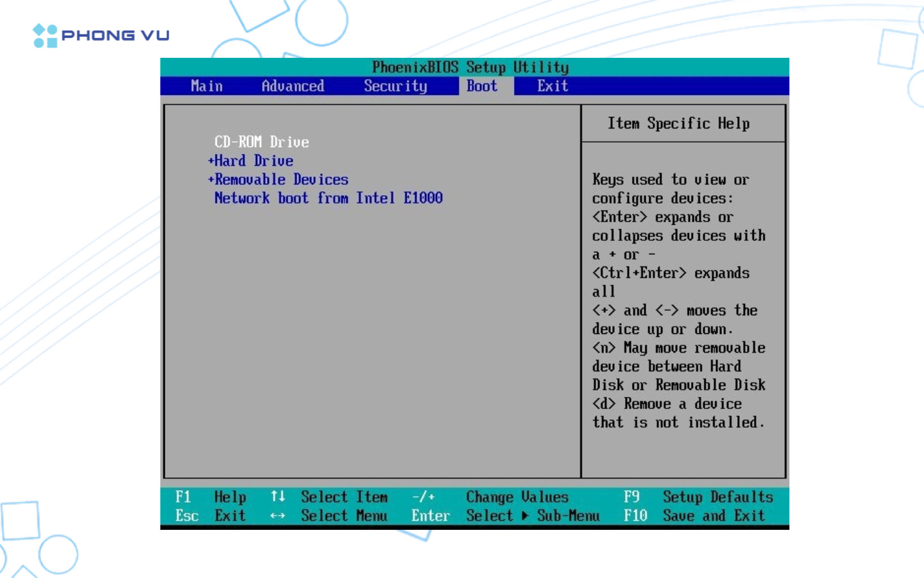Click F9 Setup Defaults in footer

[698, 497]
